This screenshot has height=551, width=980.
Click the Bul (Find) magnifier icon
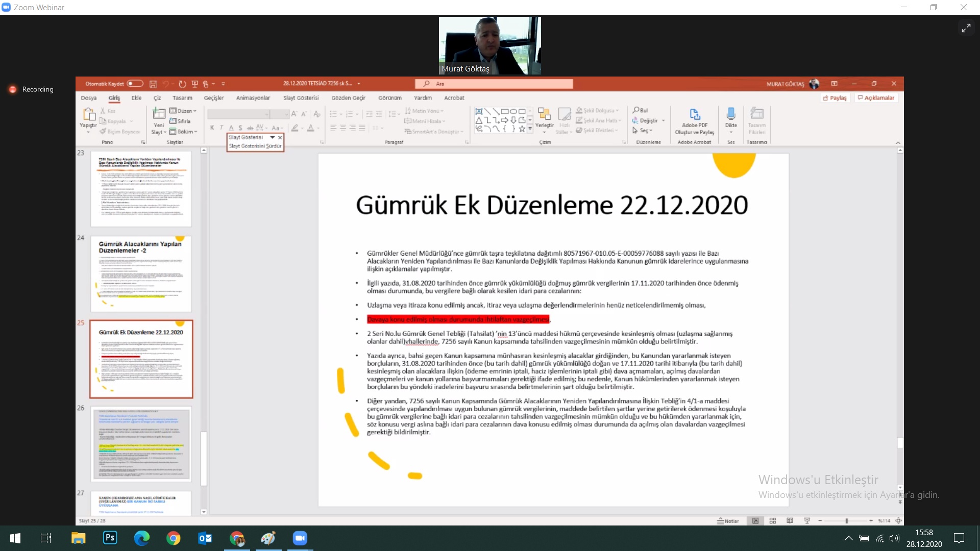(636, 110)
